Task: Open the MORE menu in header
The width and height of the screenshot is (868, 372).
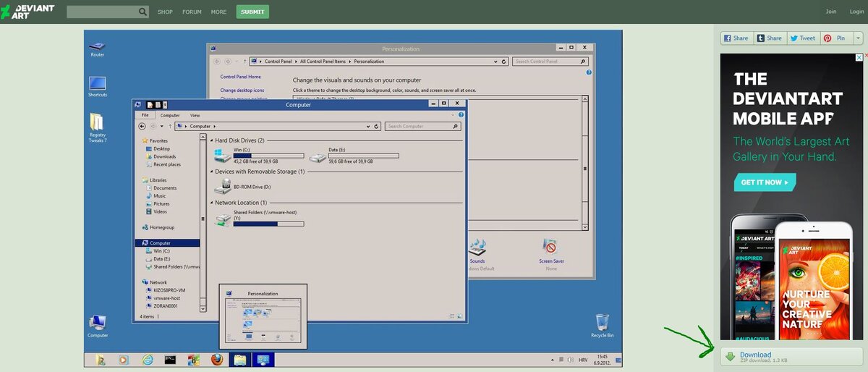Action: pos(218,12)
